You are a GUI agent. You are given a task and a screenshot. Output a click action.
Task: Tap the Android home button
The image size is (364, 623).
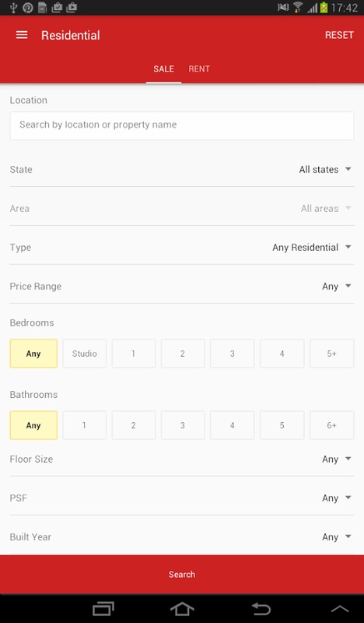(x=182, y=609)
